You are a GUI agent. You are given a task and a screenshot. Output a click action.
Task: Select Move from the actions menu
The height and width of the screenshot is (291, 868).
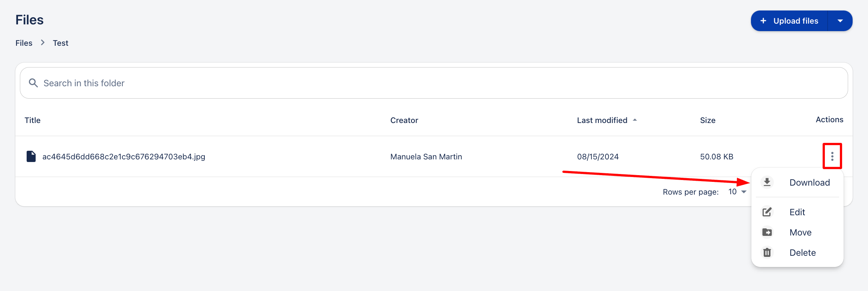pos(800,232)
